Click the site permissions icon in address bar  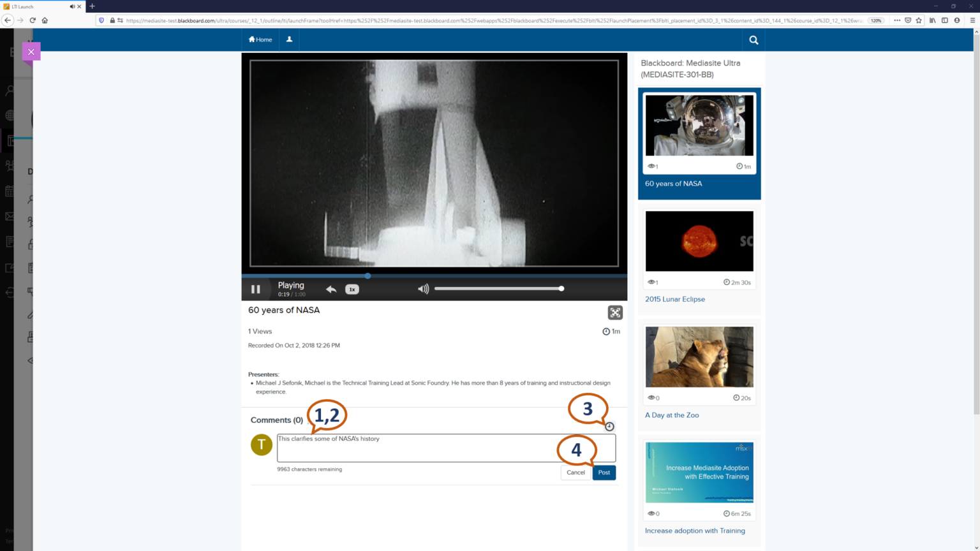pos(120,20)
